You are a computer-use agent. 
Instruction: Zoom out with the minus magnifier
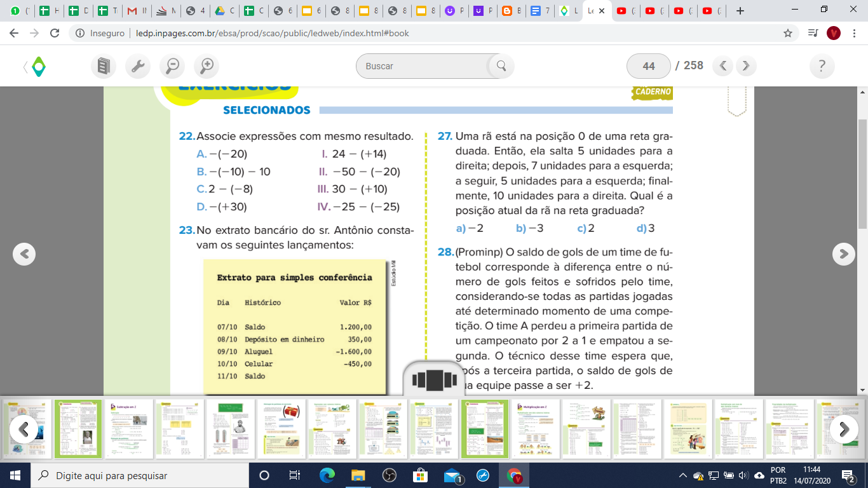172,66
